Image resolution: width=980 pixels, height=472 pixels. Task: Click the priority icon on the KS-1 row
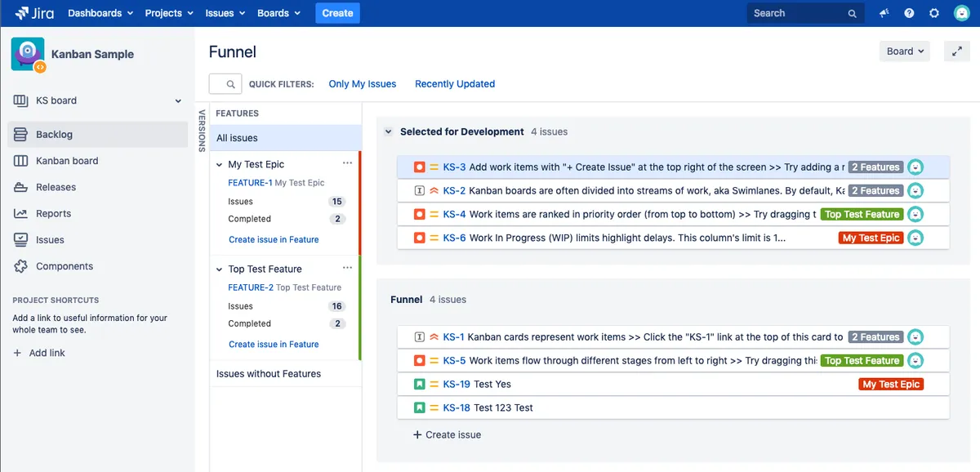tap(434, 336)
